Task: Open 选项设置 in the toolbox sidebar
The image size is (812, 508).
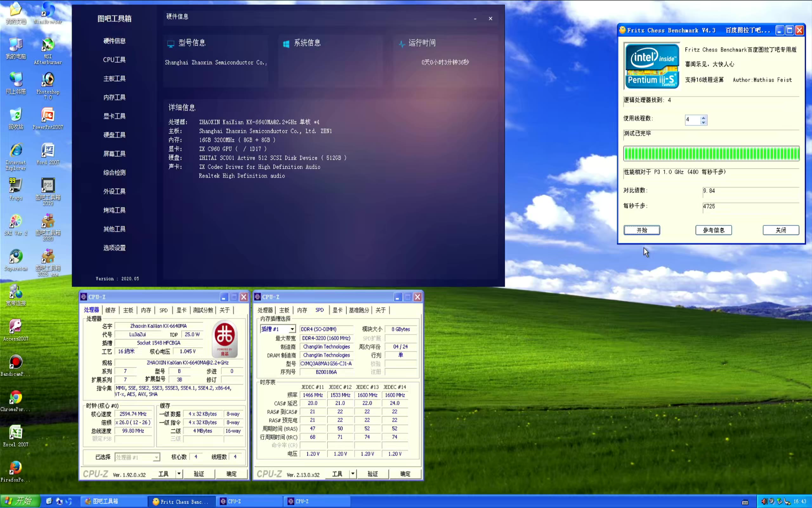Action: [x=114, y=248]
